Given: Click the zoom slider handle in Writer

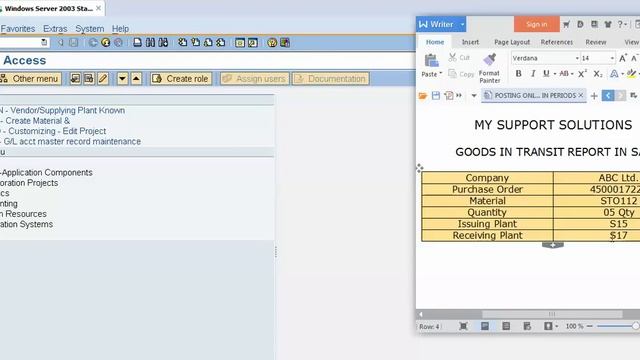Looking at the screenshot, I should point(636,326).
